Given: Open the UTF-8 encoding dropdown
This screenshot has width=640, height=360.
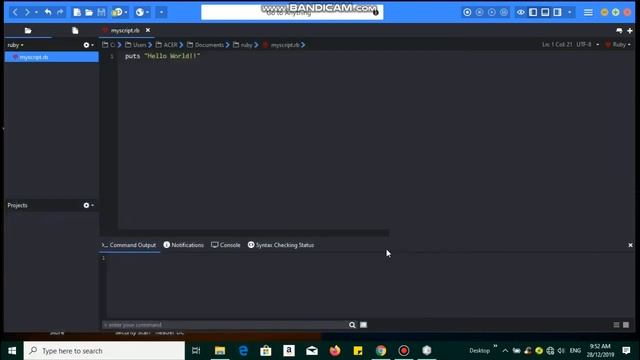Looking at the screenshot, I should coord(588,44).
